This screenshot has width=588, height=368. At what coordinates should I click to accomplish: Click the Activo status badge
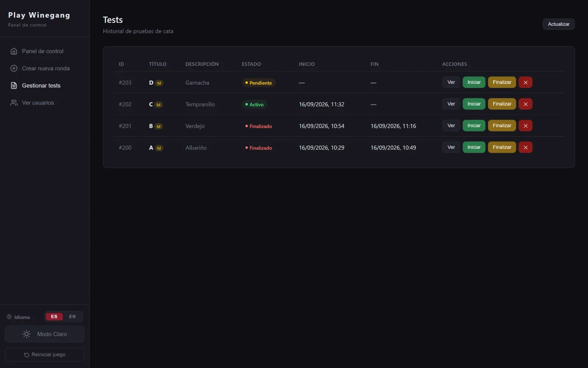(254, 105)
